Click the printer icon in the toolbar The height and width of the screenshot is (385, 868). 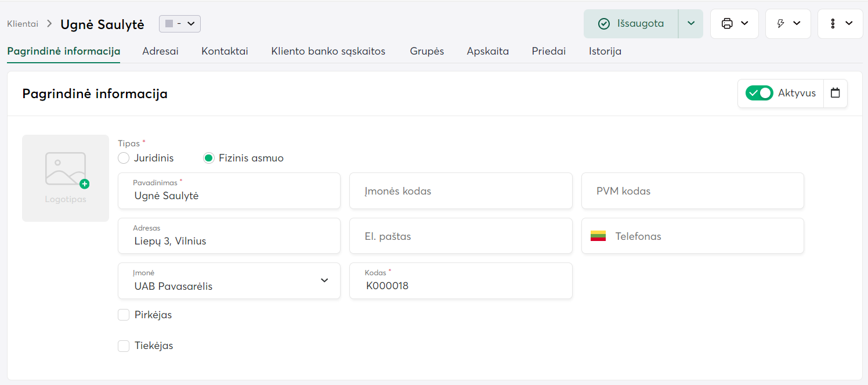(x=726, y=24)
